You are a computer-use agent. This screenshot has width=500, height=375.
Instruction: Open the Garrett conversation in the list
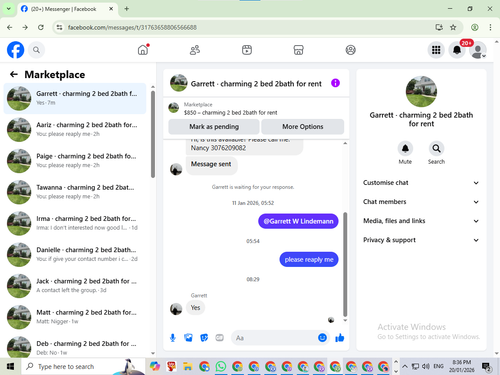pyautogui.click(x=75, y=98)
